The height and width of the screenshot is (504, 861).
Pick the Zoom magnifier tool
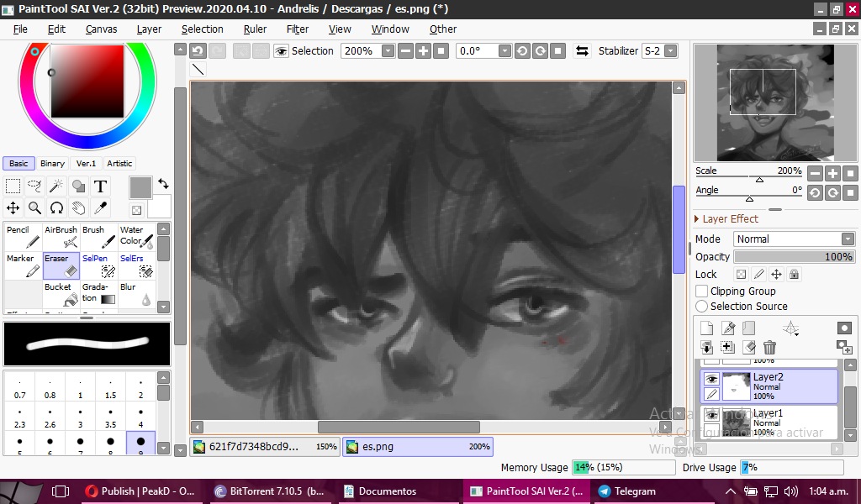[34, 208]
